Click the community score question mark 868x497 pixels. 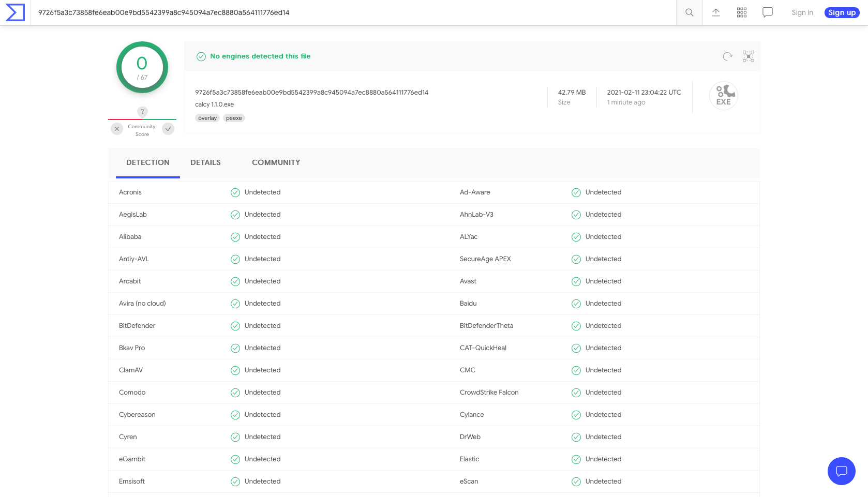pos(142,112)
